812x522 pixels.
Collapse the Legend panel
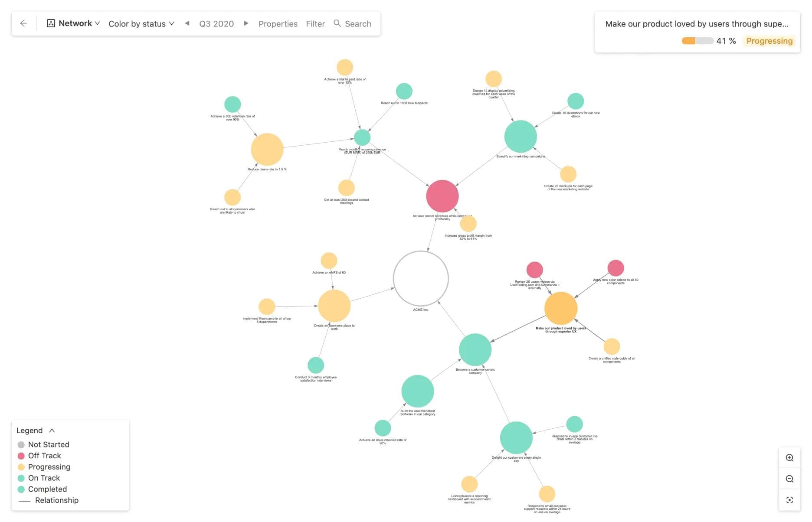pos(52,430)
